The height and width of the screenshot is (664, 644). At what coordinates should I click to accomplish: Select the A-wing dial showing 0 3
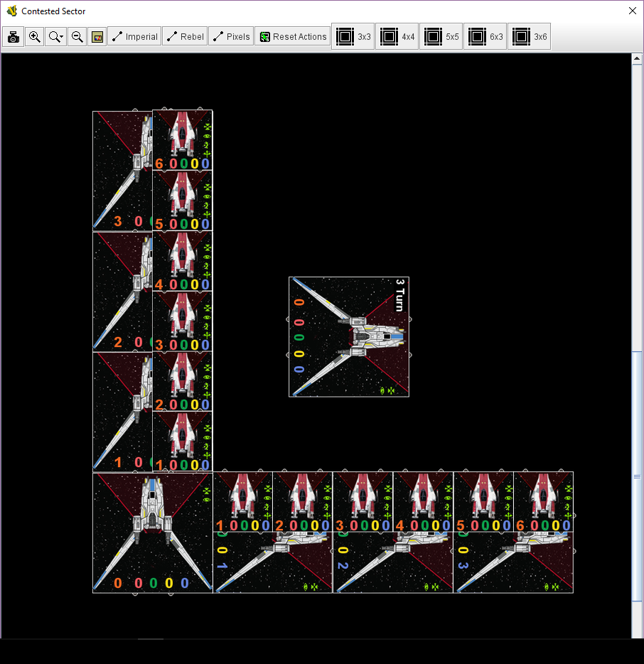coord(512,562)
